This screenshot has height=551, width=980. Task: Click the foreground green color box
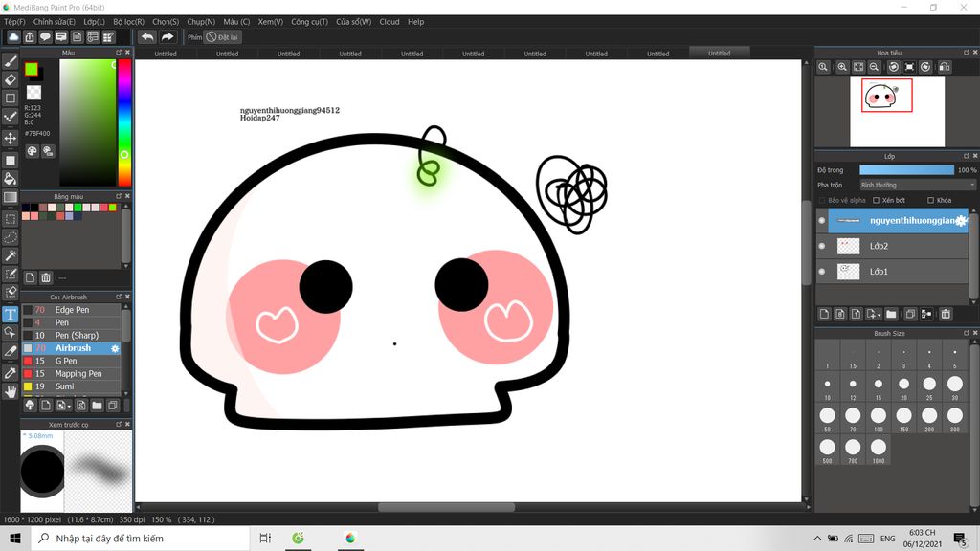32,69
